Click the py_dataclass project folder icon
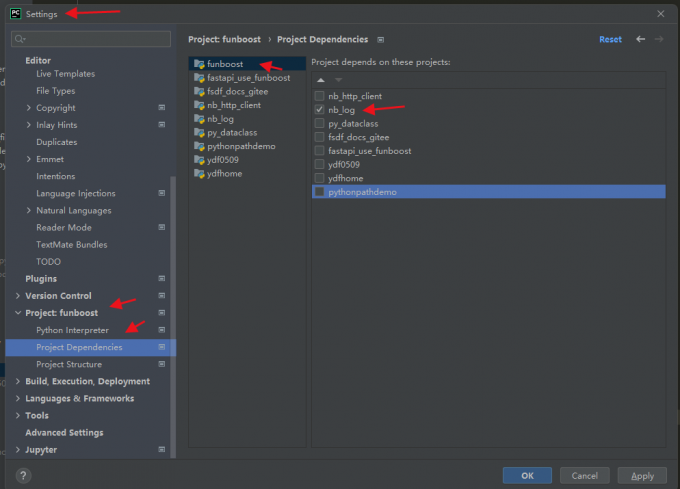 [199, 133]
